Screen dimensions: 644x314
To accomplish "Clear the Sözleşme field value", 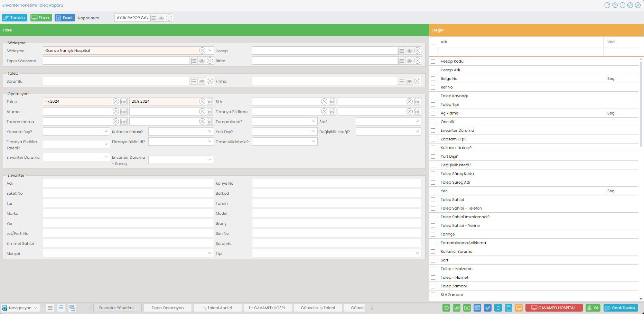I will pos(202,50).
